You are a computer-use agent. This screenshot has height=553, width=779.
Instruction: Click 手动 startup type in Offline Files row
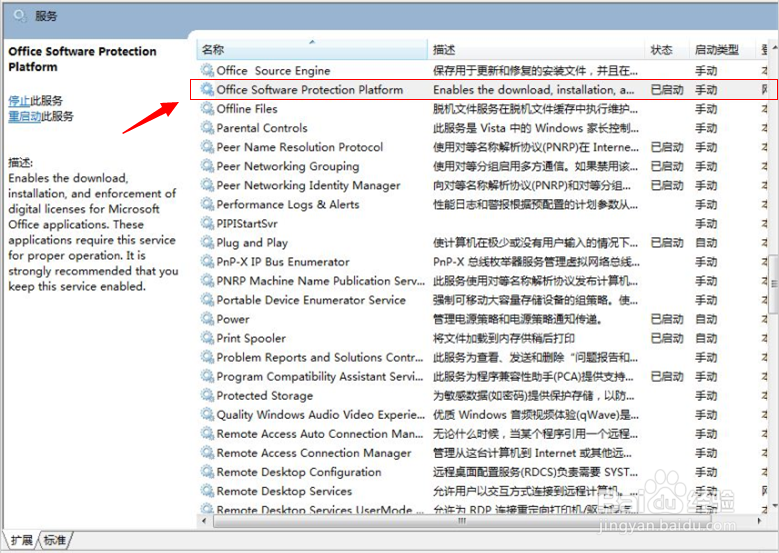click(x=706, y=109)
